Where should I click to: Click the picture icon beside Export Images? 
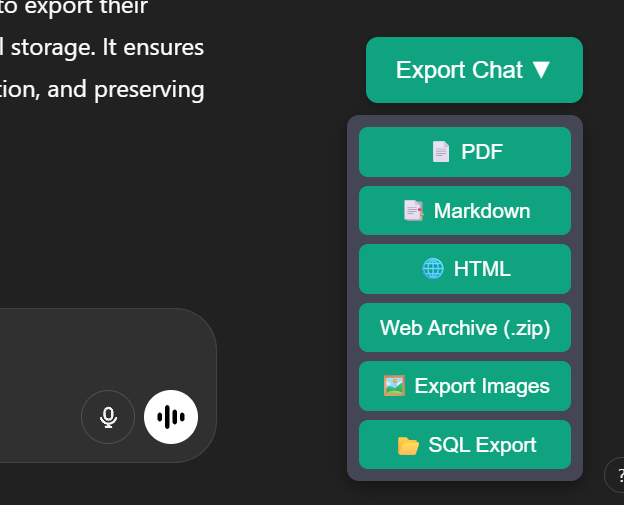click(394, 386)
